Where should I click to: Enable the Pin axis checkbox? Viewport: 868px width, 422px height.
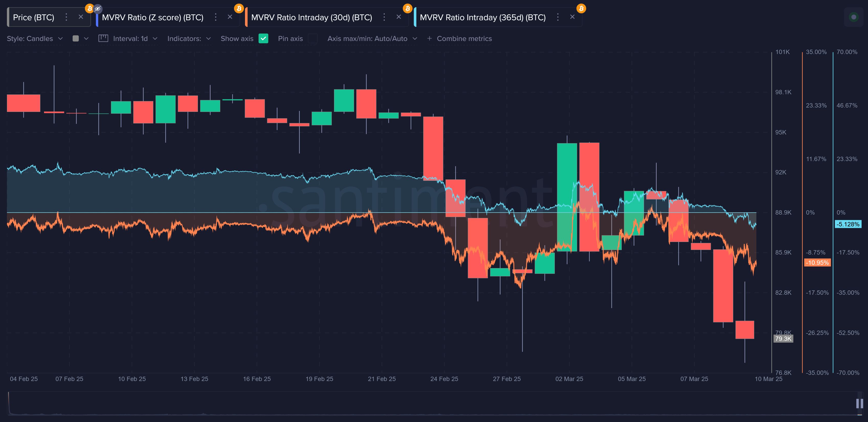pyautogui.click(x=312, y=38)
